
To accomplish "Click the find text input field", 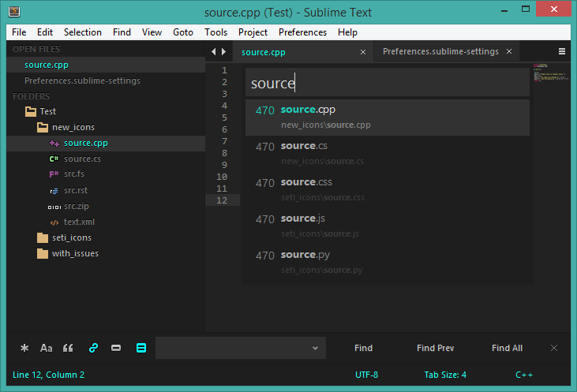I will pos(241,348).
